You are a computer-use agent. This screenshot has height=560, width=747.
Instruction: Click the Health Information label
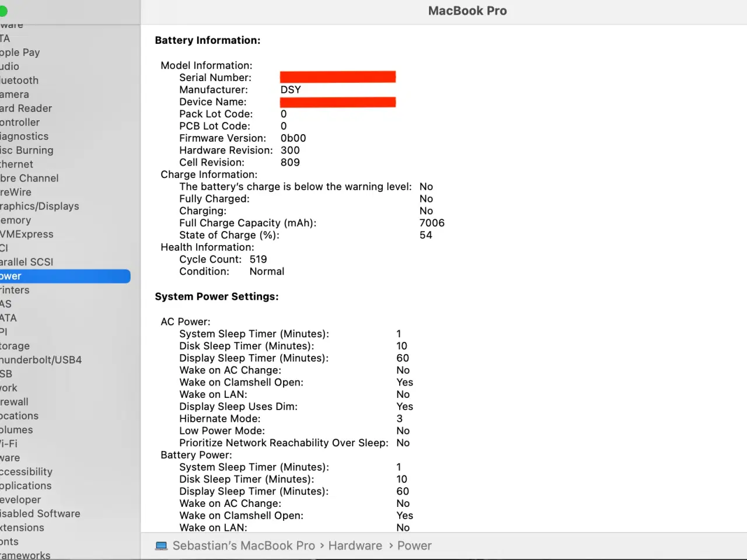[207, 247]
